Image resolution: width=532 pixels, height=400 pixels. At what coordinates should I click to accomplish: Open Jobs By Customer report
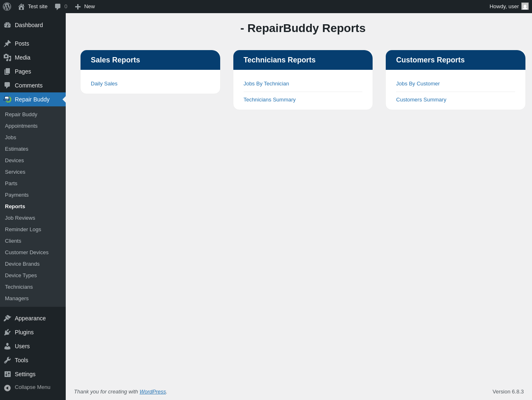coord(418,84)
